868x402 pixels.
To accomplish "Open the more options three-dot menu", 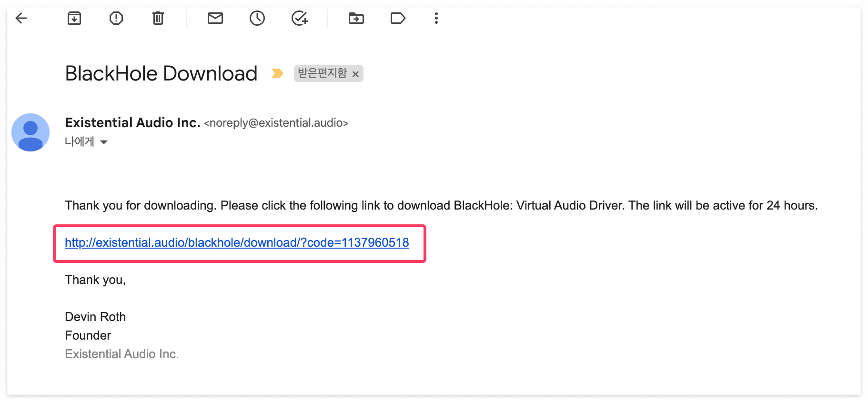I will [x=436, y=19].
